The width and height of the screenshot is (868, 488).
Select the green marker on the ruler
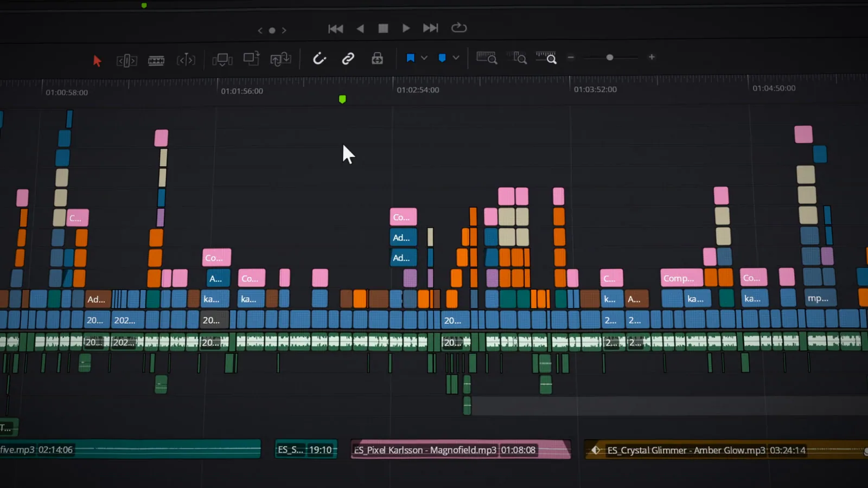click(342, 99)
